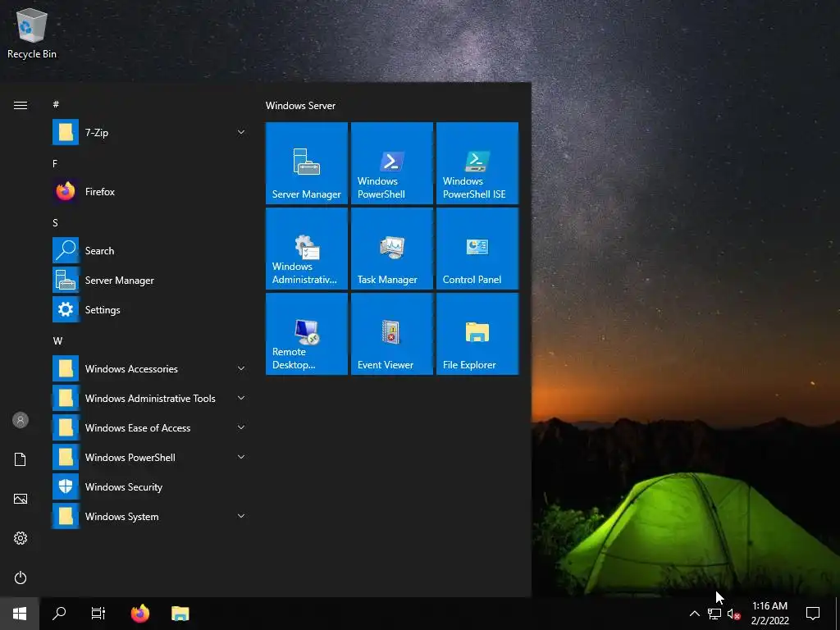Open the Windows System folder entry
This screenshot has height=630, width=840.
coord(150,516)
